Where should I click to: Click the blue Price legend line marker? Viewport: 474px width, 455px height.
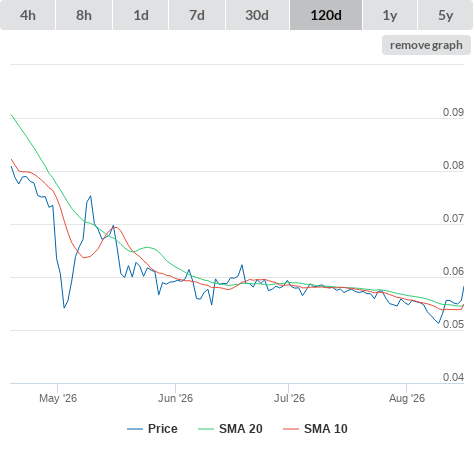pos(135,429)
